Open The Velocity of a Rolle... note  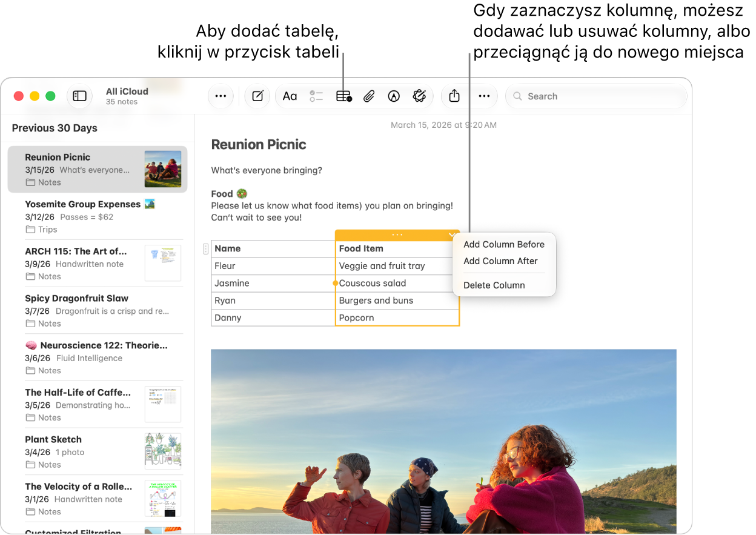point(98,499)
